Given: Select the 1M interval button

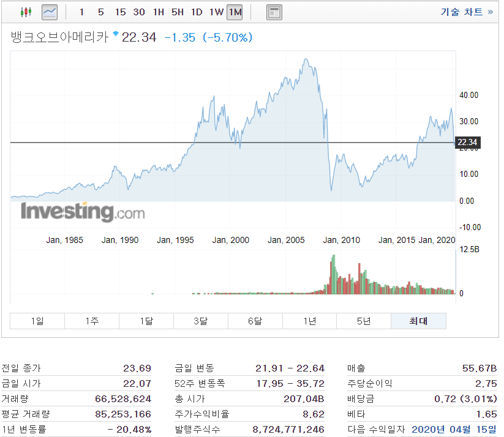Looking at the screenshot, I should pyautogui.click(x=235, y=12).
